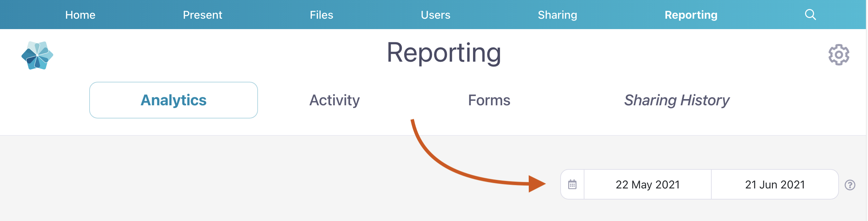Image resolution: width=868 pixels, height=221 pixels.
Task: Click the search magnifier icon
Action: (810, 15)
